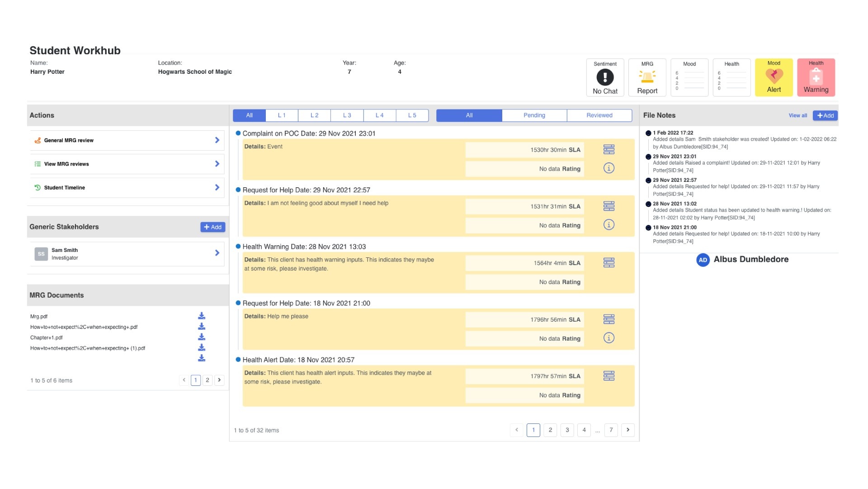Download the Mrg.pdf document
Viewport: 868px width, 489px height.
202,316
